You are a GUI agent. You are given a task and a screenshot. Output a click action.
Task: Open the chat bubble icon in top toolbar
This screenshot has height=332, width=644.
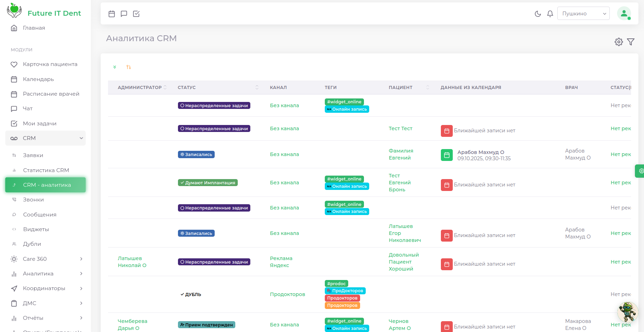124,14
